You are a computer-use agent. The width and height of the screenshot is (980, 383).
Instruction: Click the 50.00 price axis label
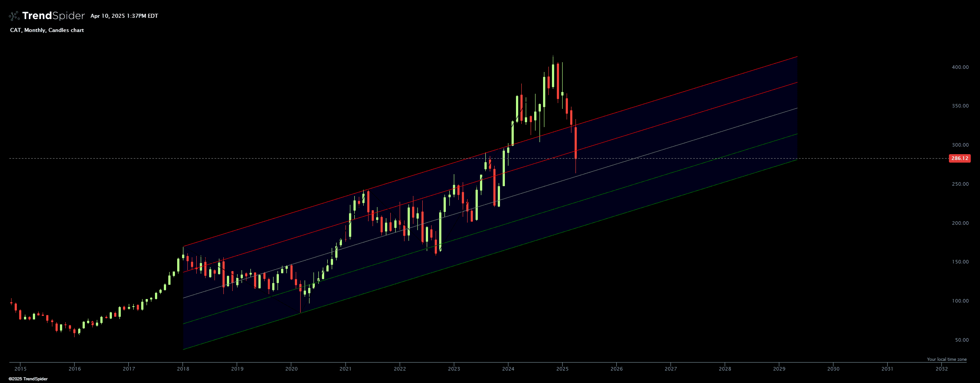962,340
